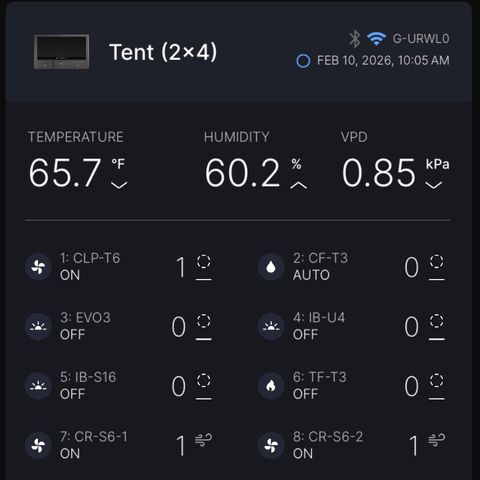Click dashed circle indicator beside EVO3 level
The width and height of the screenshot is (480, 480).
click(204, 321)
